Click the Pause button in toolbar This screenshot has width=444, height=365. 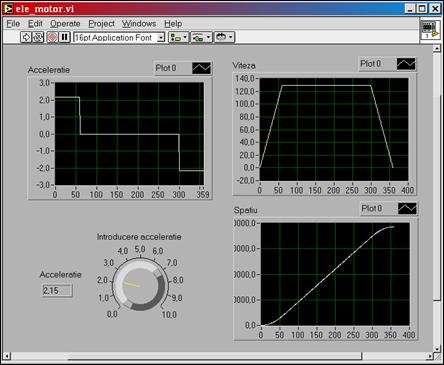[65, 37]
